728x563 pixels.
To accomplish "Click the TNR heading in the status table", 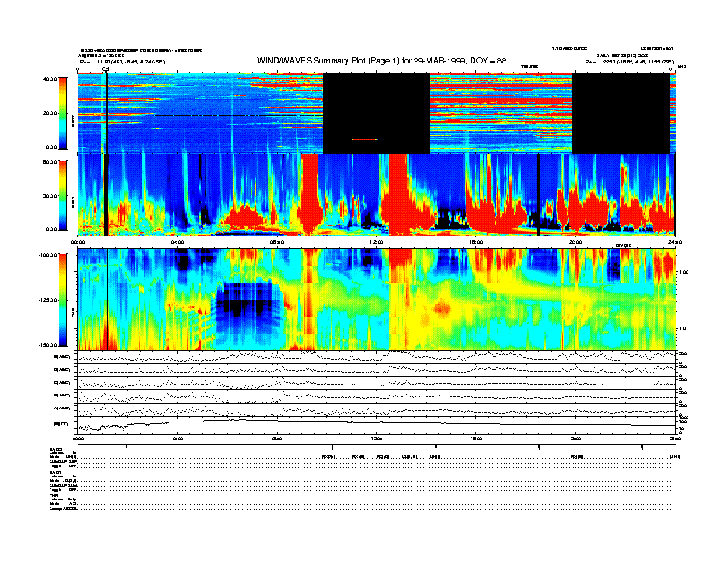I will click(x=53, y=495).
